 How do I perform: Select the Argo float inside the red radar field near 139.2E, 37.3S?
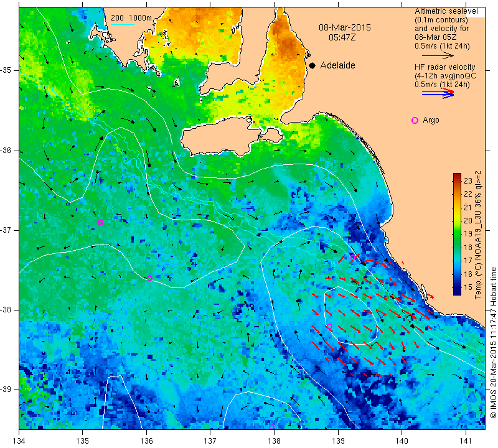(352, 257)
